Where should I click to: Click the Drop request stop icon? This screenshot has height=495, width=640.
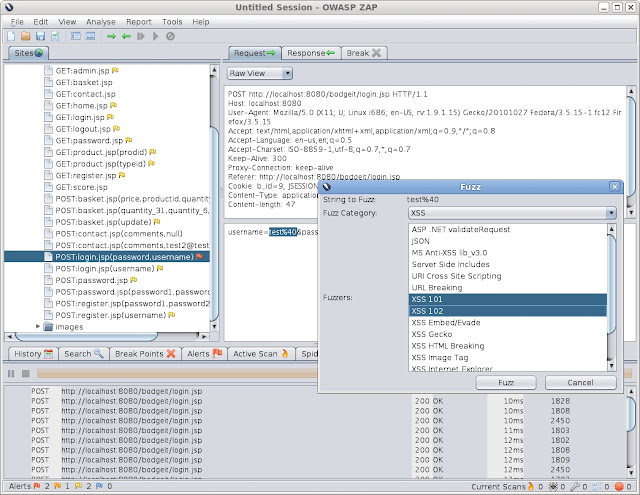point(170,36)
